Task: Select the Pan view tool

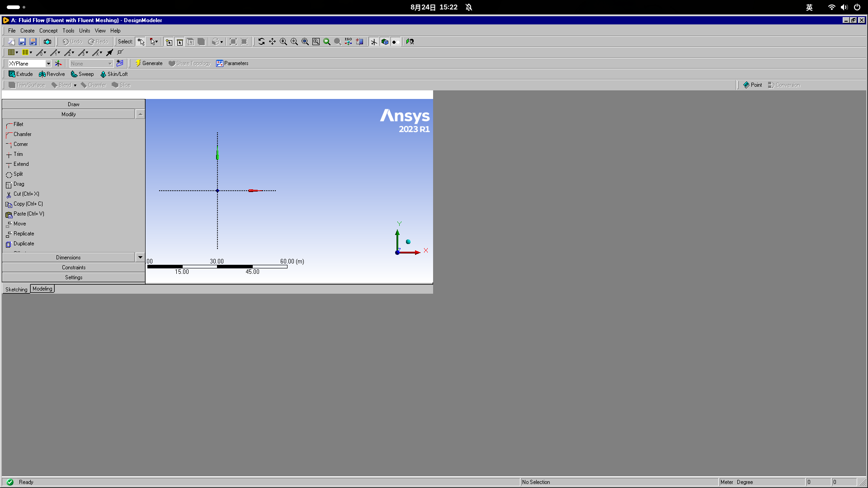Action: coord(272,42)
